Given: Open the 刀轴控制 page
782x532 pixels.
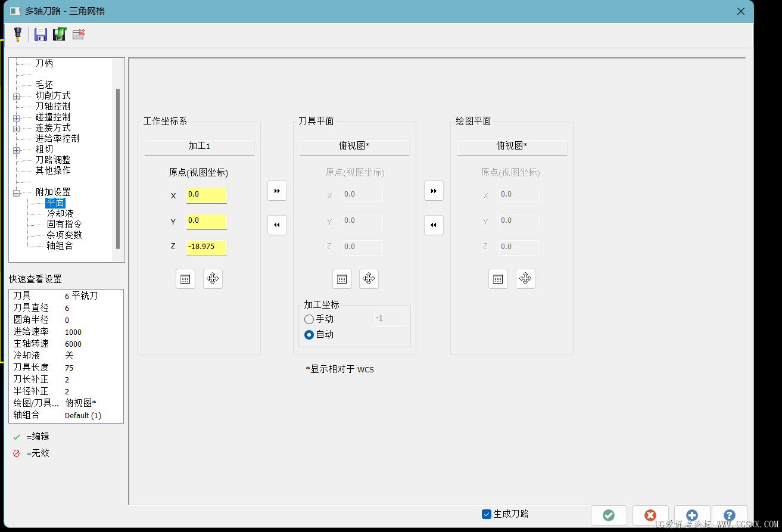Looking at the screenshot, I should pyautogui.click(x=52, y=106).
